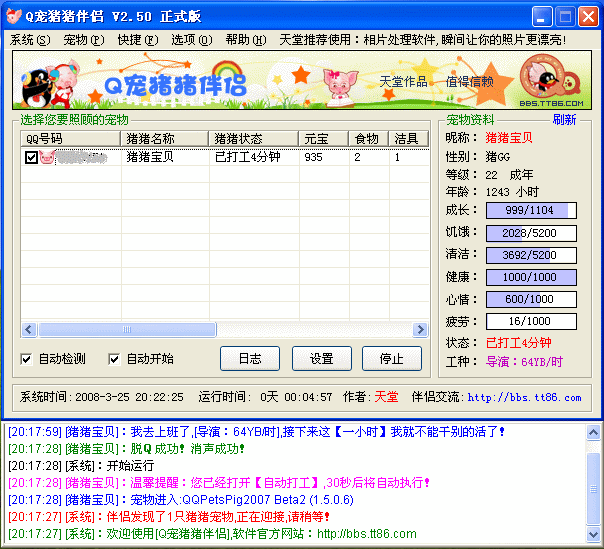Click the 系统 开始运行 log line
604x549 pixels.
point(81,466)
